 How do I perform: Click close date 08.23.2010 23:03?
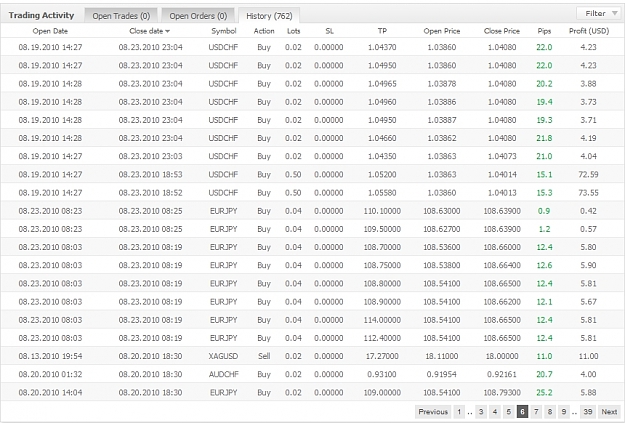pyautogui.click(x=150, y=156)
